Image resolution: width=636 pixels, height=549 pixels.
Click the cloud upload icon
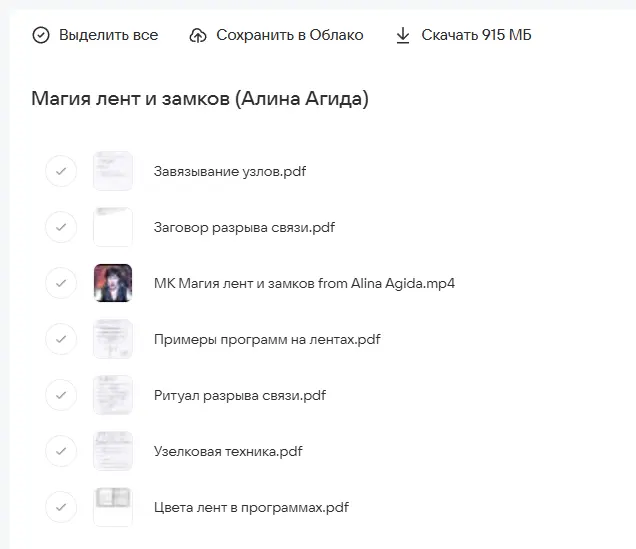[x=198, y=35]
